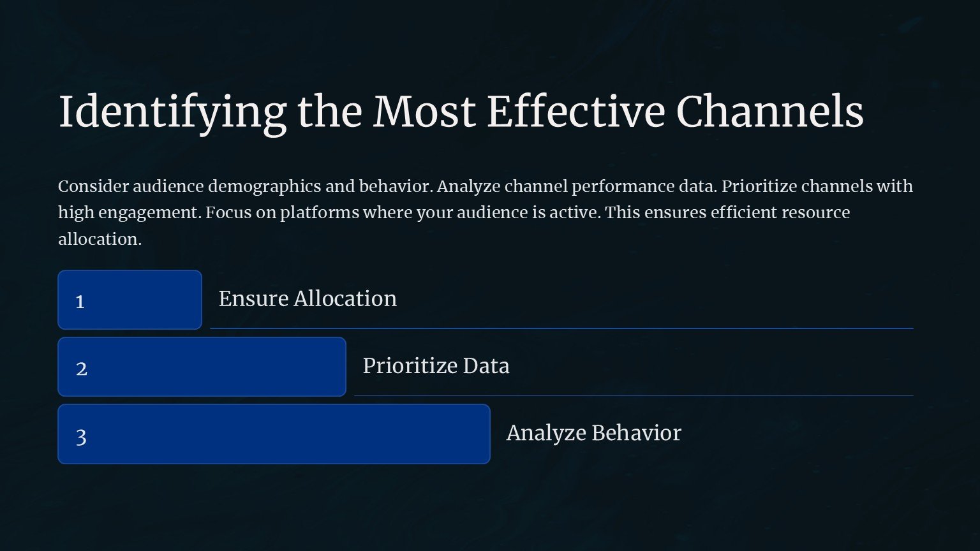980x551 pixels.
Task: Click the word "allocation." on the last paragraph line
Action: [x=100, y=239]
